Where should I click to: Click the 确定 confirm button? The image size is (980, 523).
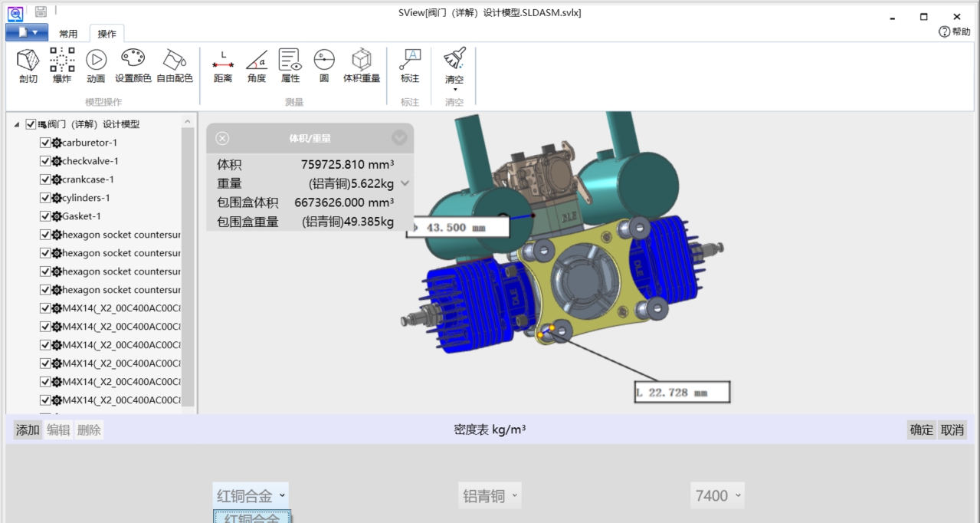pos(920,429)
